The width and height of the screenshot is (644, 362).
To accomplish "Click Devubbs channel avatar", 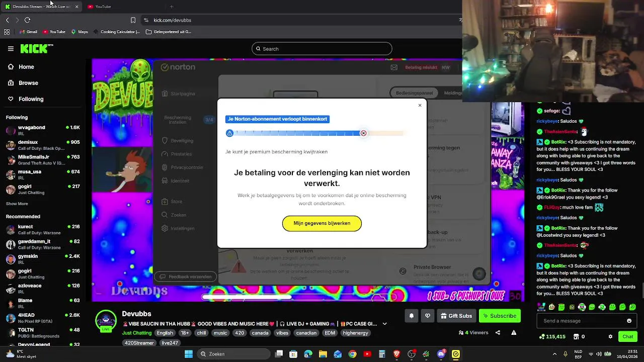I will pyautogui.click(x=106, y=321).
